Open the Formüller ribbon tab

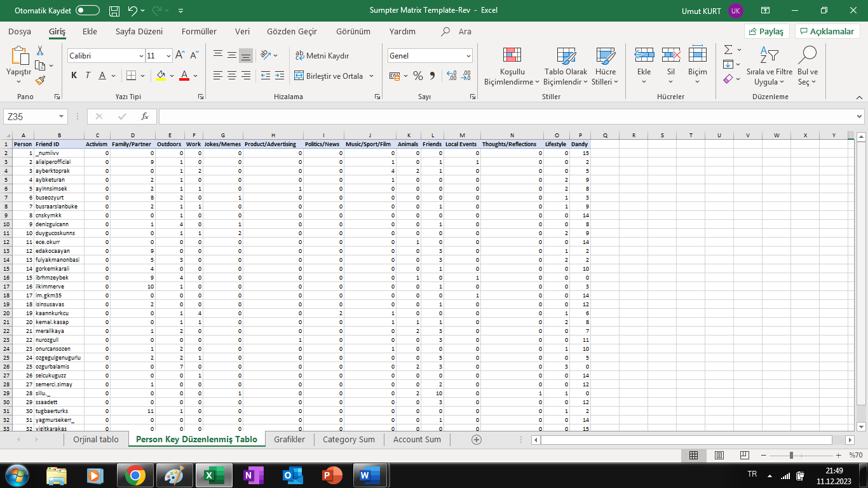[x=199, y=31]
